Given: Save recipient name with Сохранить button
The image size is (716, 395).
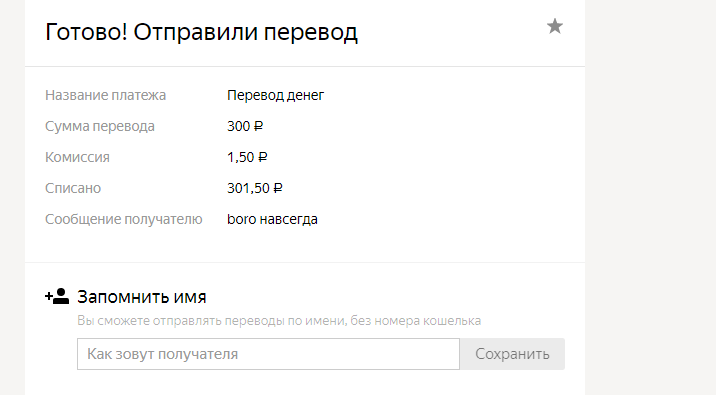Looking at the screenshot, I should 512,354.
